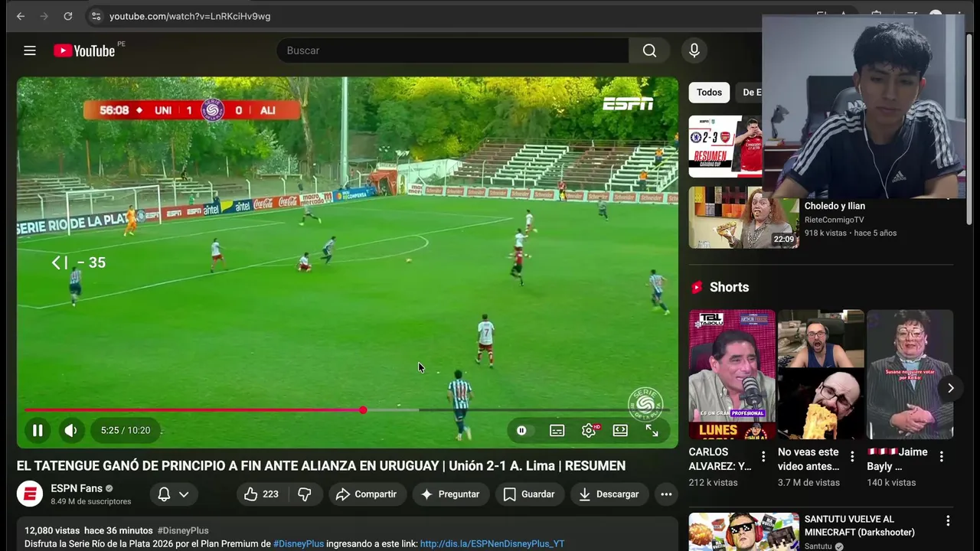
Task: Click in the Buscar search field
Action: pyautogui.click(x=452, y=51)
